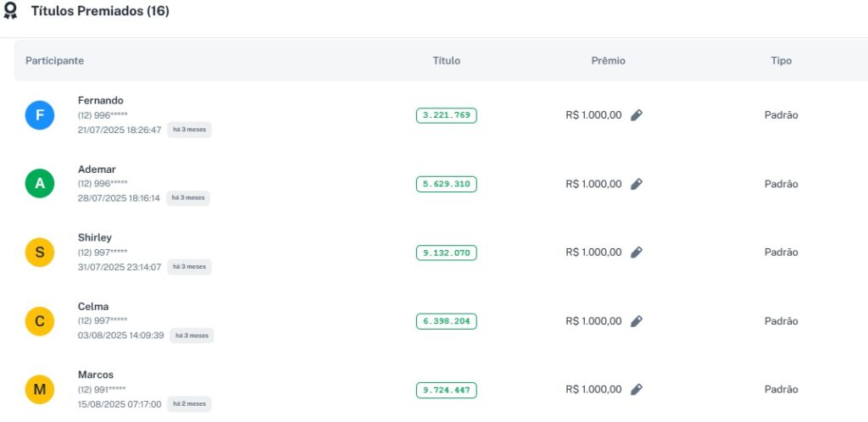Click the 'há 2 meses' tag for Marcos

pyautogui.click(x=189, y=403)
